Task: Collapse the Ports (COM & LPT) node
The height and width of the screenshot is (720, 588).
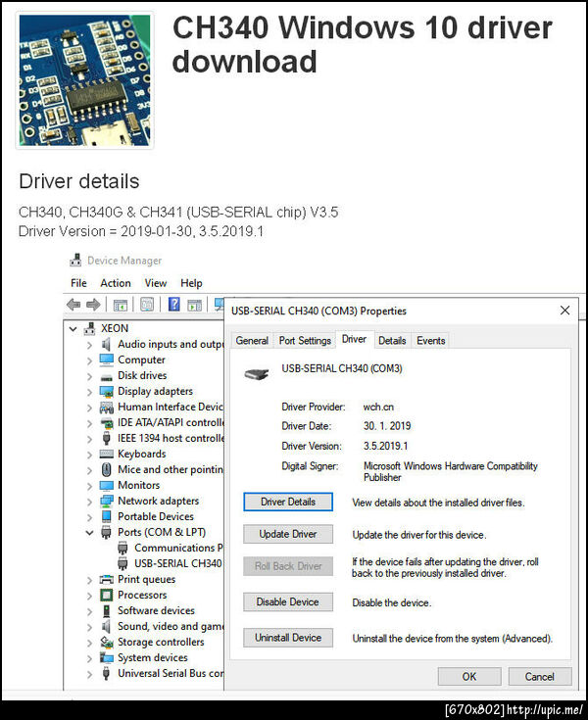Action: pyautogui.click(x=89, y=533)
